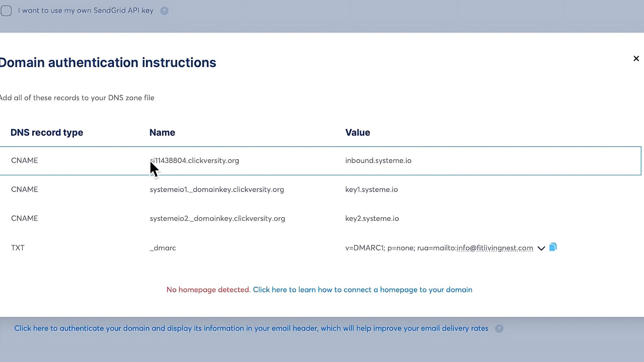This screenshot has height=362, width=644.
Task: Click CNAME type in the key1.systeme.io row
Action: pyautogui.click(x=24, y=190)
